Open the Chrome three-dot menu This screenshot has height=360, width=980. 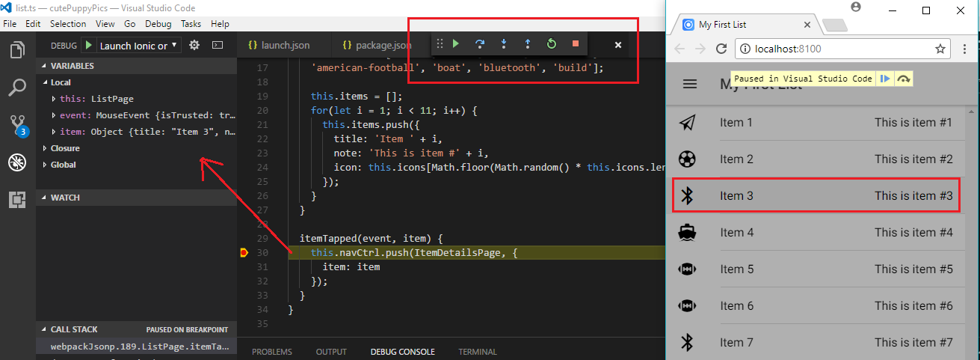(x=964, y=49)
